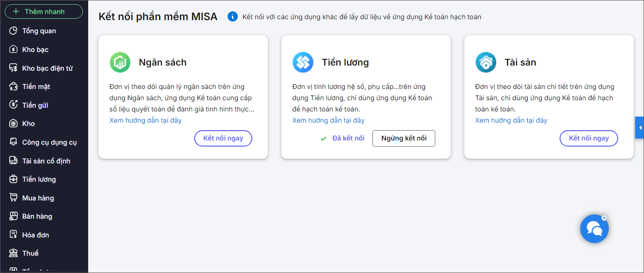
Task: Click Ngừng kết nối for Tiền lương
Action: (404, 138)
